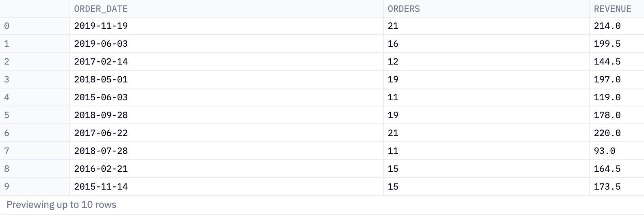
Task: Select the 2017-06-22 date cell
Action: [226, 133]
